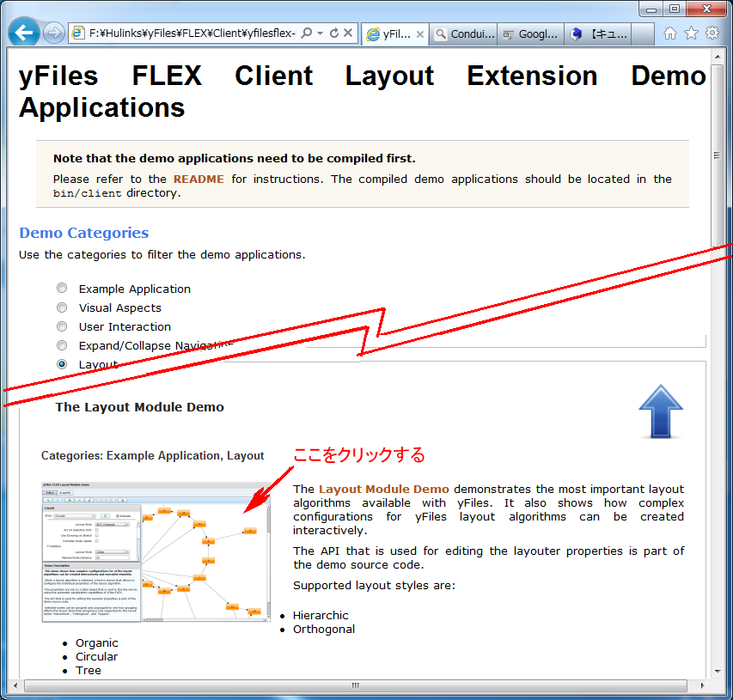Open the Layout Module Demo screenshot thumbnail

(x=156, y=552)
